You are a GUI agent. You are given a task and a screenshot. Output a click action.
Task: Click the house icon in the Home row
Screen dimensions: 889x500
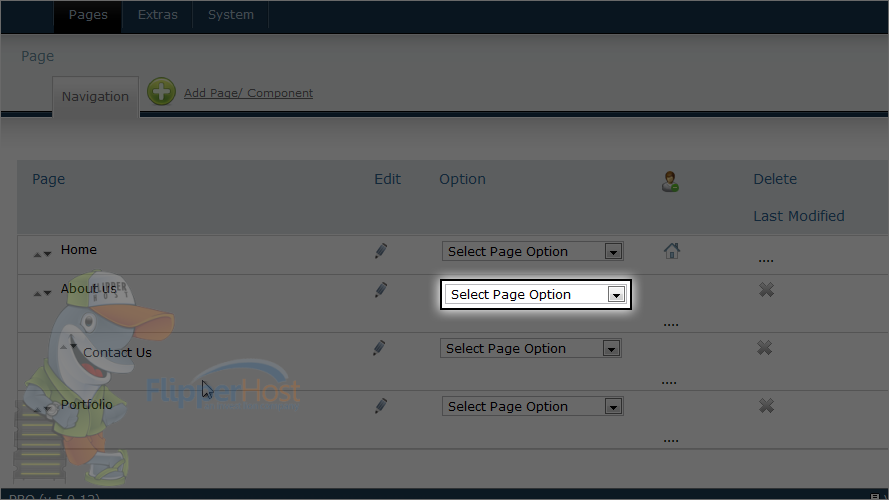672,251
